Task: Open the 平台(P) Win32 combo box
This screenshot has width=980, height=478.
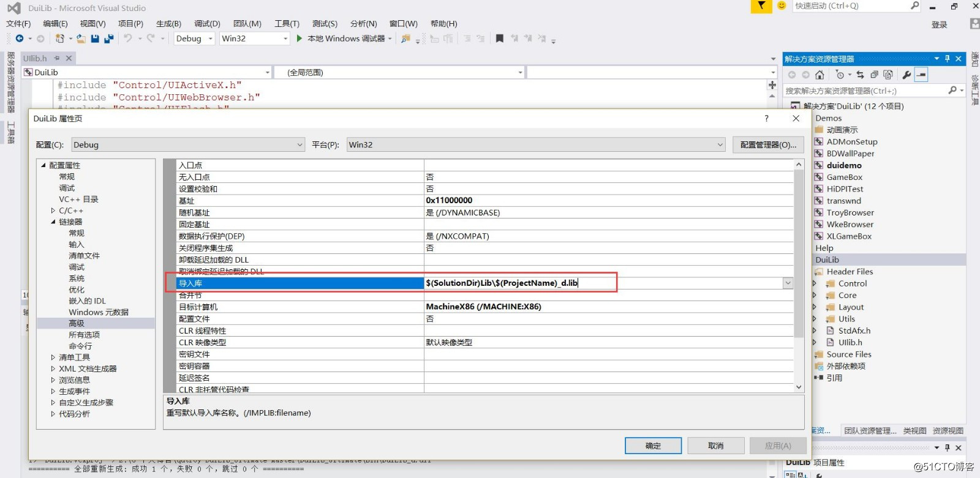Action: pyautogui.click(x=536, y=145)
